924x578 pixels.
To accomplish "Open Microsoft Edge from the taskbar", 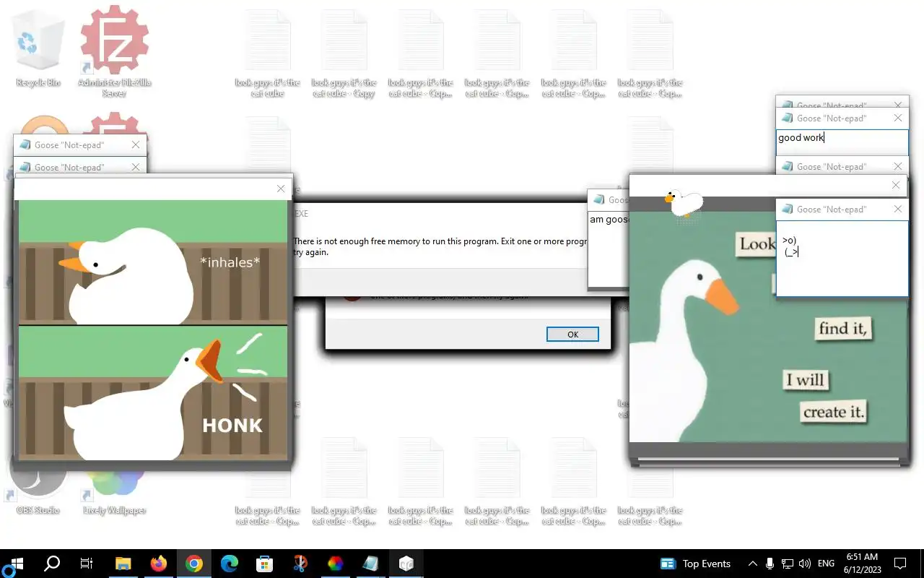I will click(x=229, y=564).
